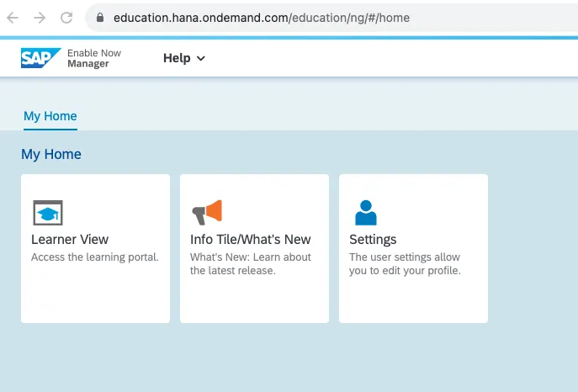578x392 pixels.
Task: Reload the current page
Action: [x=66, y=18]
